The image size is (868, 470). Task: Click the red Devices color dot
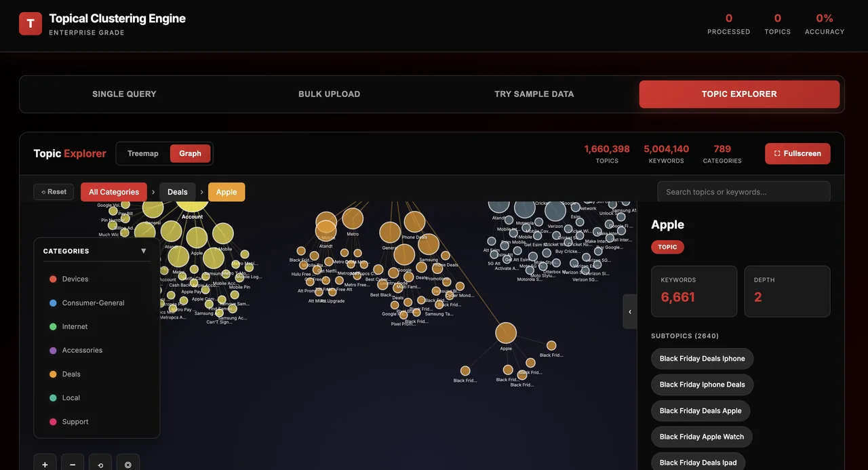[x=53, y=279]
